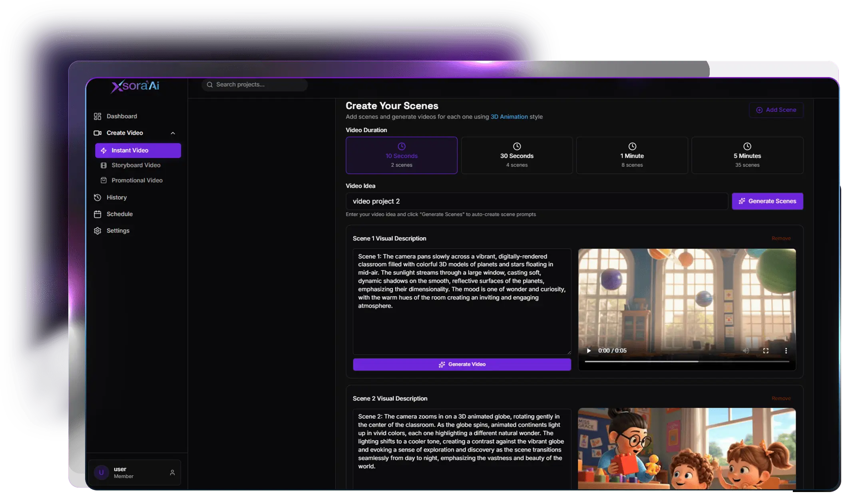Viewport: 850px width, 504px height.
Task: Click the Scene 2 video thumbnail
Action: tap(687, 448)
